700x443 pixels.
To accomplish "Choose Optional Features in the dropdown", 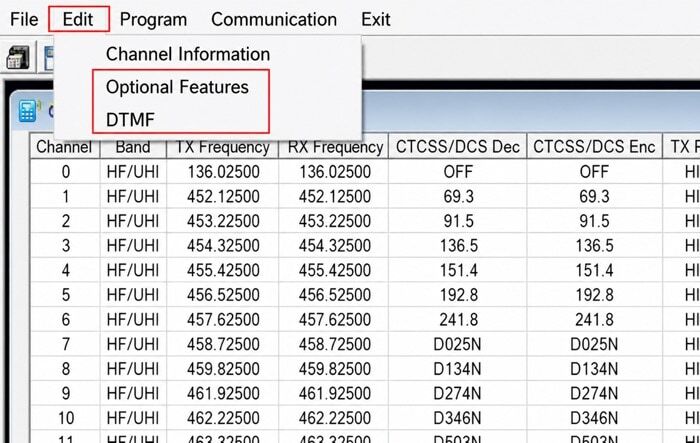I will pyautogui.click(x=177, y=87).
